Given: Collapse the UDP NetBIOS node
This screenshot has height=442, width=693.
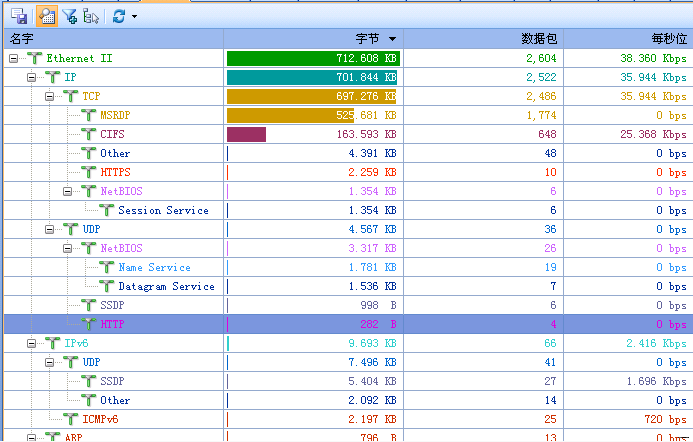Looking at the screenshot, I should [x=68, y=248].
